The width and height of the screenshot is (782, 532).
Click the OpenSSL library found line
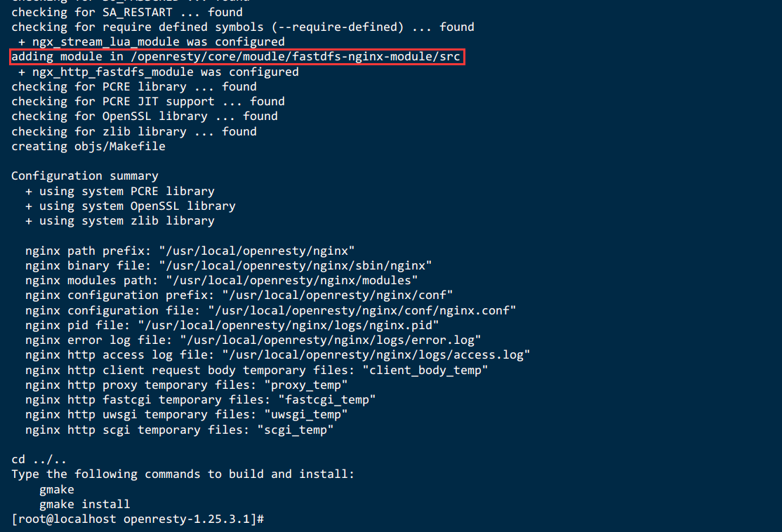(144, 117)
